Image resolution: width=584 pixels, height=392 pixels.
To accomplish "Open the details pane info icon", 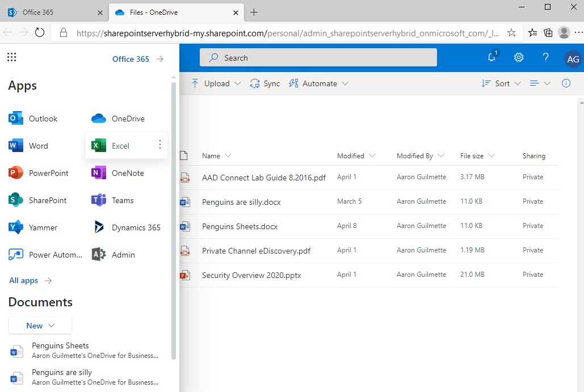I will pyautogui.click(x=566, y=83).
